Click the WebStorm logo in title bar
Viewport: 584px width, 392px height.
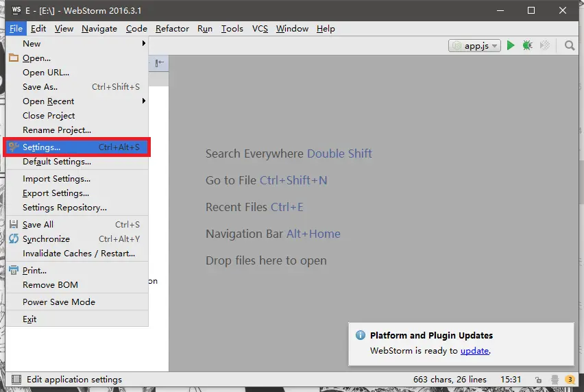click(16, 10)
